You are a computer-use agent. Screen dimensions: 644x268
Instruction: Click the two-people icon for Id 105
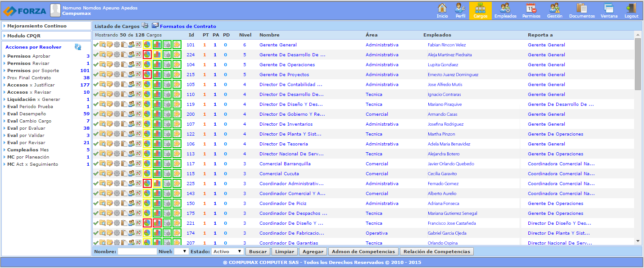coord(132,84)
